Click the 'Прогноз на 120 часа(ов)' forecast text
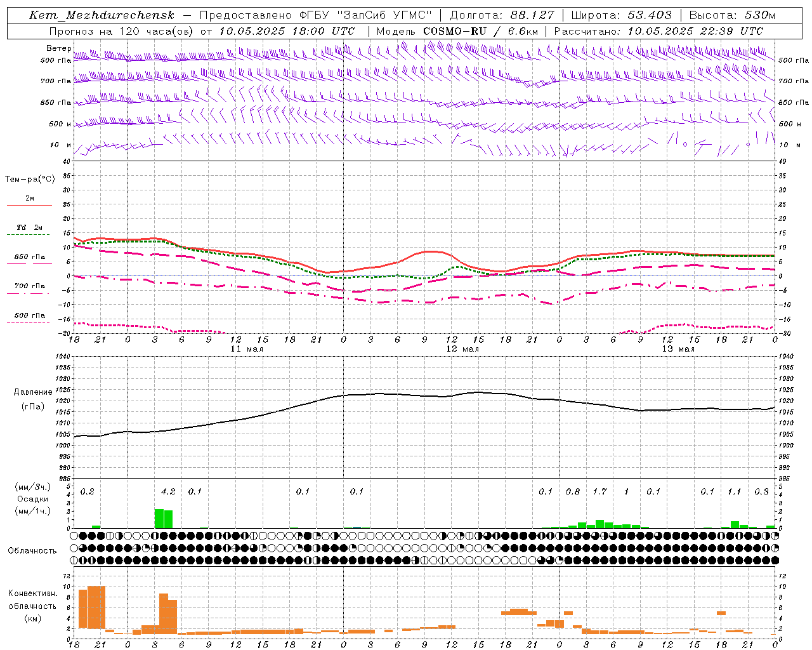 coord(122,31)
